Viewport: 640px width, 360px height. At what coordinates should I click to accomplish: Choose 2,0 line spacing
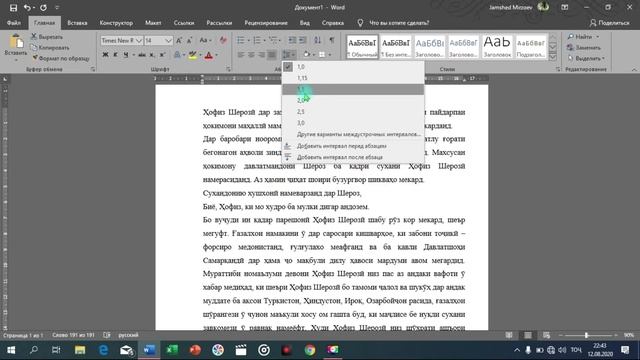(x=353, y=100)
